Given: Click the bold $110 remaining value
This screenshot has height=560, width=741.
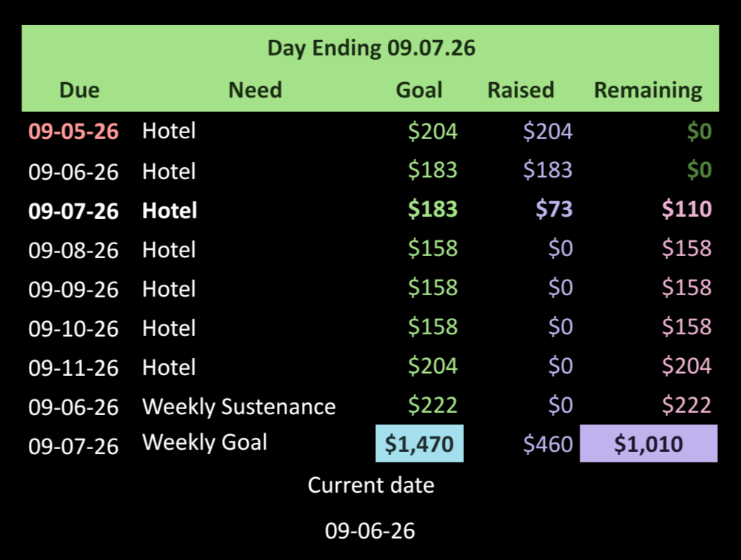Looking at the screenshot, I should tap(687, 209).
